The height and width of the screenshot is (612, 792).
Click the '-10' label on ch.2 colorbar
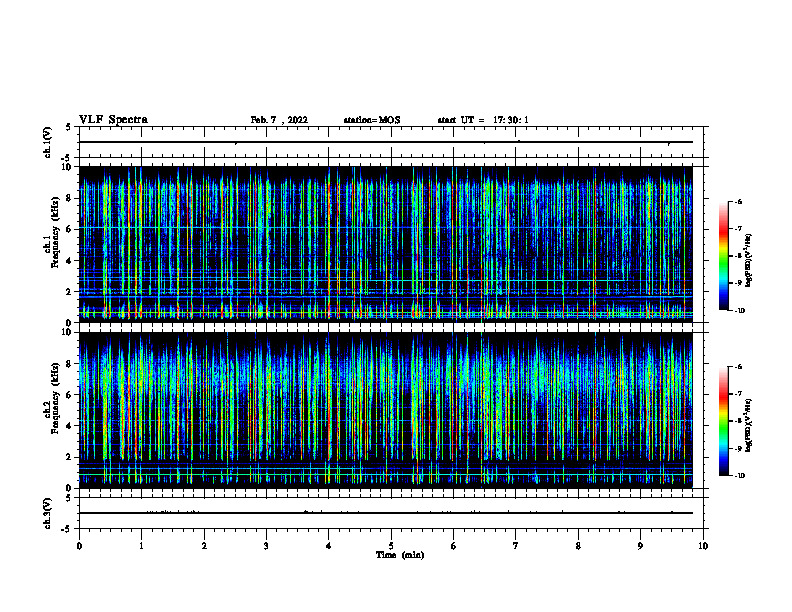[x=739, y=476]
